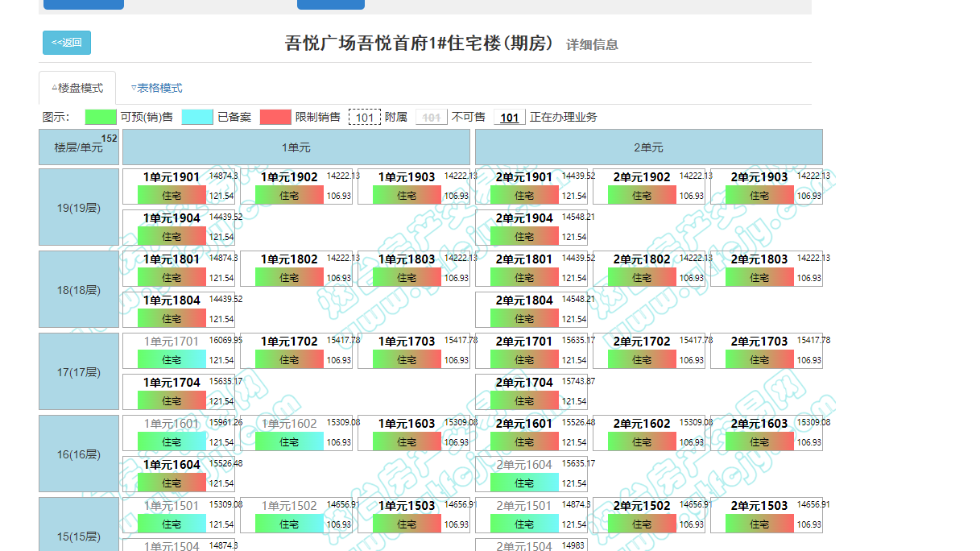Switch to 表格模式 tab

click(157, 88)
